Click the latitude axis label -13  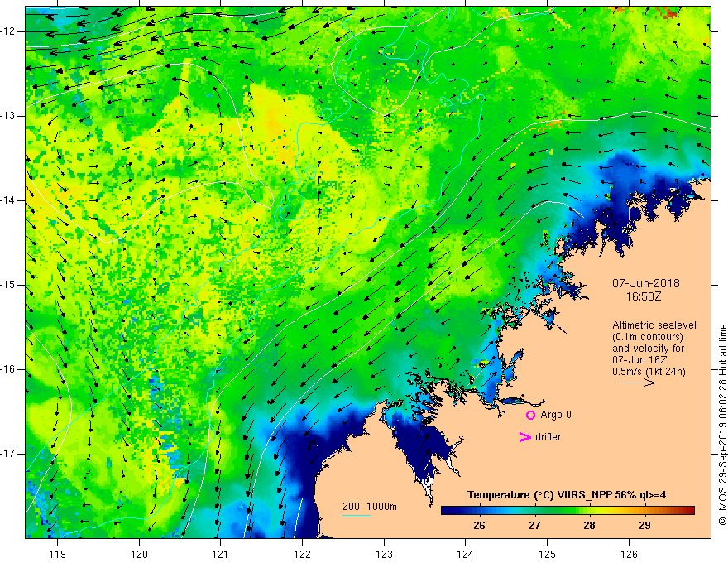click(x=8, y=116)
